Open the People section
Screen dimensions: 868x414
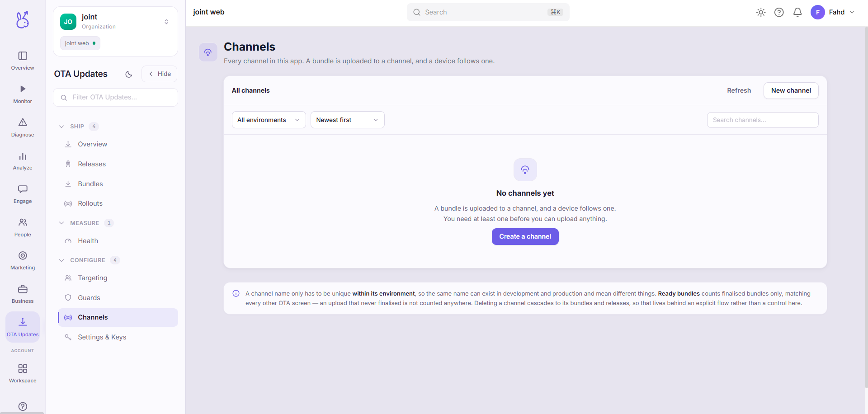pyautogui.click(x=23, y=227)
